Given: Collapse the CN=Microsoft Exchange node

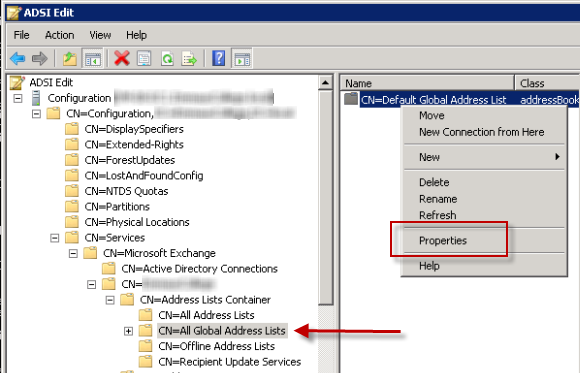Looking at the screenshot, I should [x=73, y=253].
